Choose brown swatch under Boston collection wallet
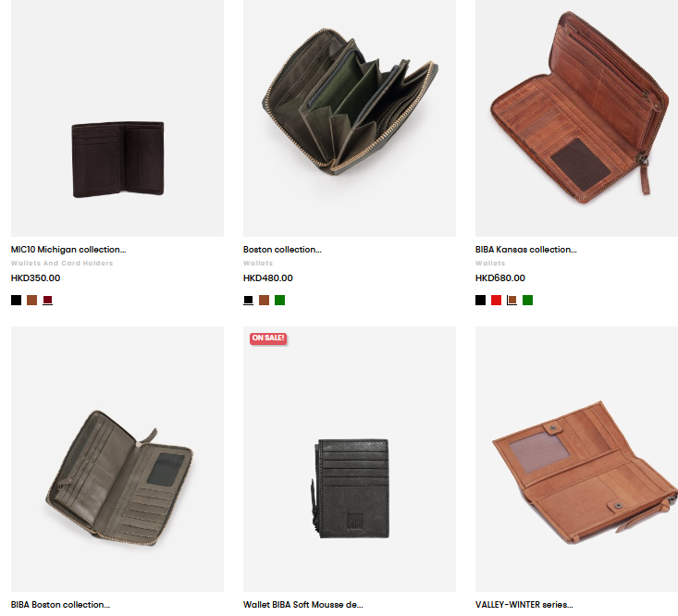The width and height of the screenshot is (678, 616). point(265,300)
